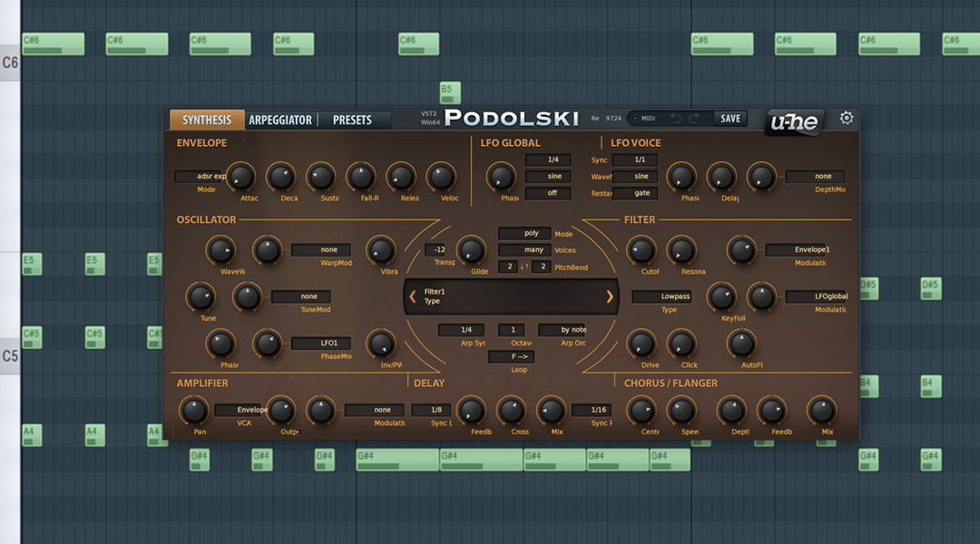Click the oscillator Tune knob
The width and height of the screenshot is (980, 544).
201,296
